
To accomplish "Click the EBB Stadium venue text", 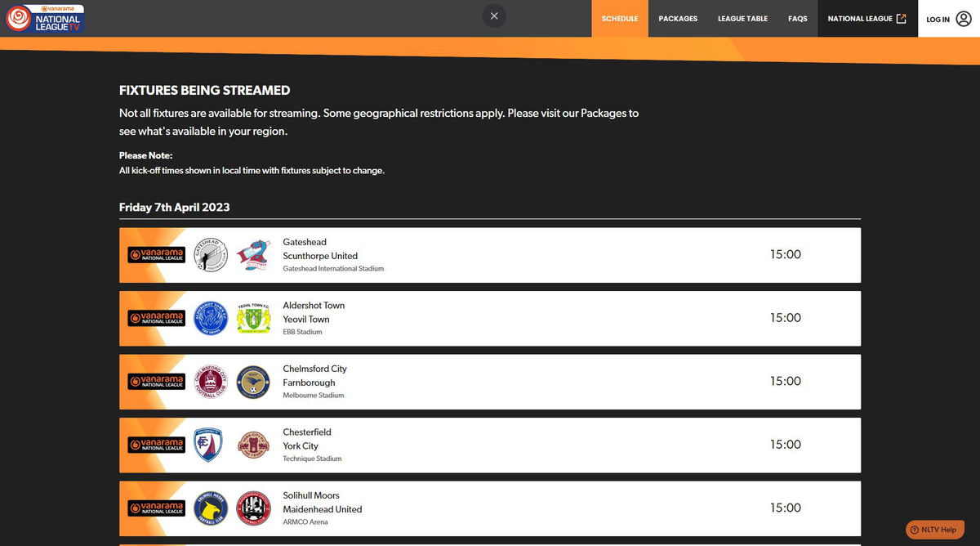I will click(302, 332).
